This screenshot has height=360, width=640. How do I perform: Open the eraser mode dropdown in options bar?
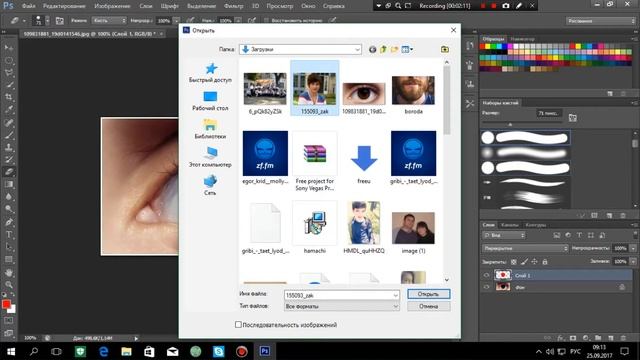109,20
